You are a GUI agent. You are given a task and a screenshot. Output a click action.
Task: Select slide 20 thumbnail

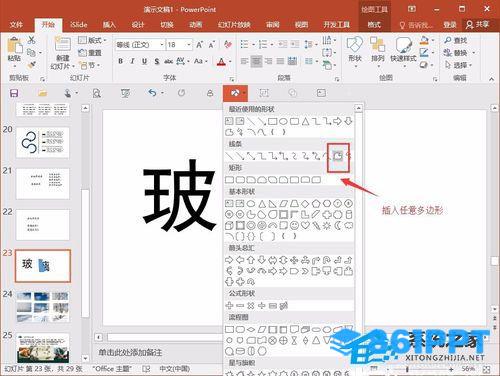point(43,143)
